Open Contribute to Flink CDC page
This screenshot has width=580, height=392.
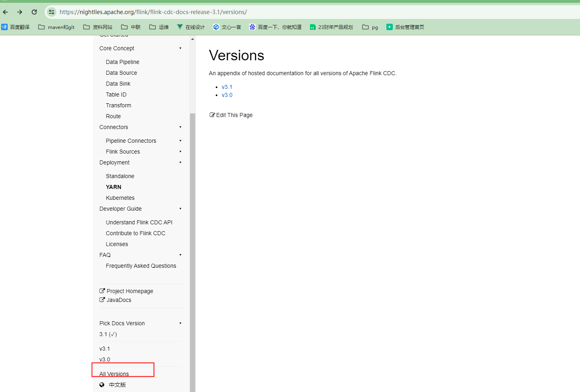click(135, 233)
